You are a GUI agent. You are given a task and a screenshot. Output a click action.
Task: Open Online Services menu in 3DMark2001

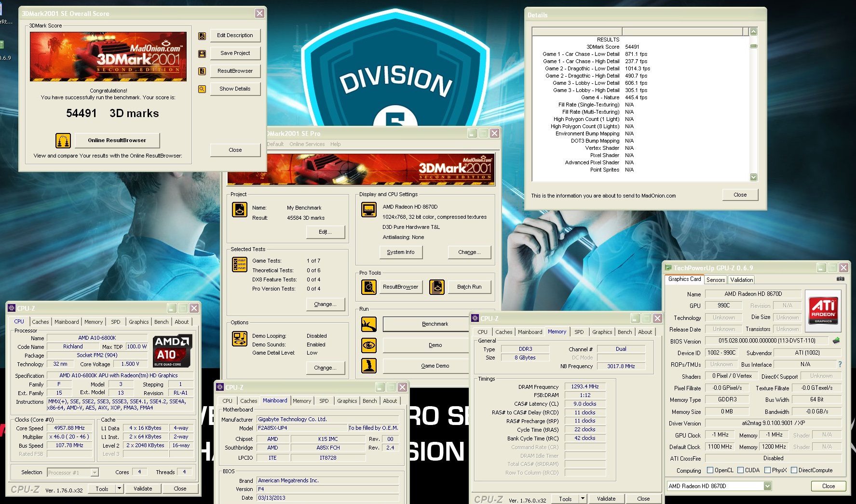307,144
